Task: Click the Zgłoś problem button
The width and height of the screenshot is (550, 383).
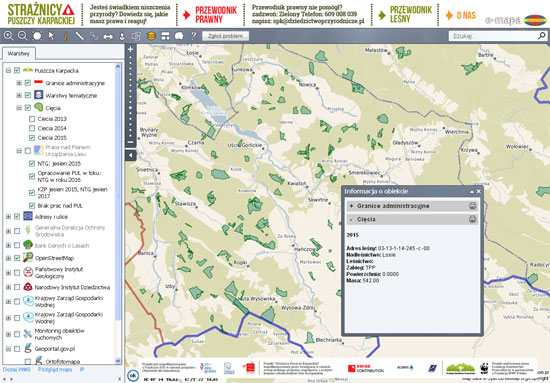Action: click(x=225, y=36)
